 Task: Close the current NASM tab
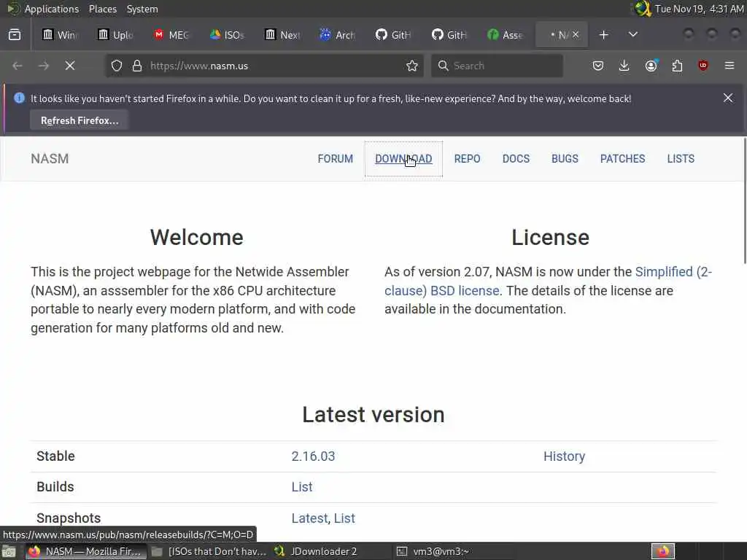[576, 34]
